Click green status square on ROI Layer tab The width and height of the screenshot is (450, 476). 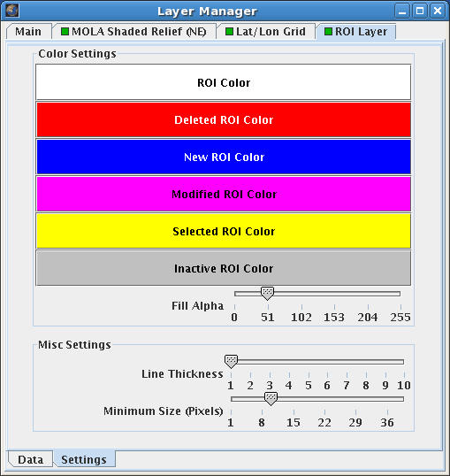pos(328,31)
